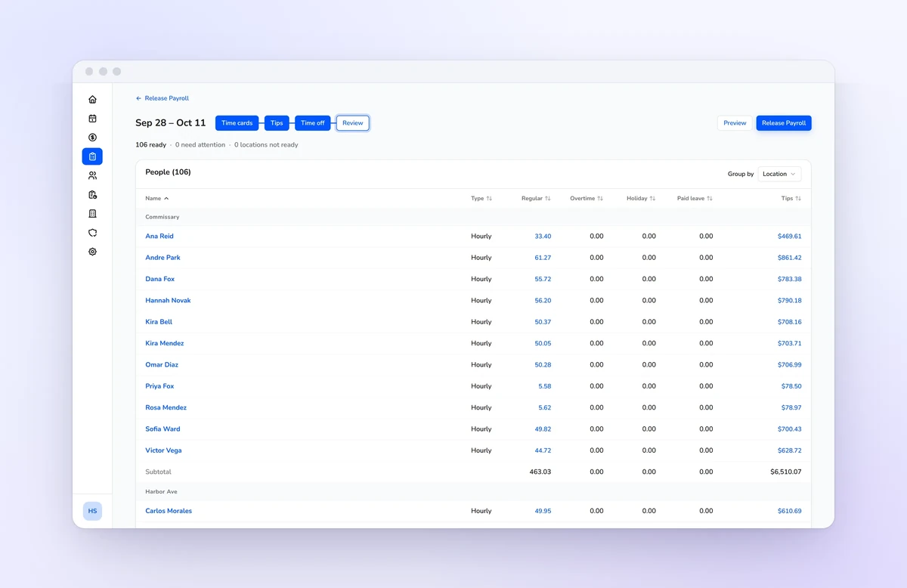Open the settings gear icon in sidebar
The image size is (907, 588).
coord(92,252)
